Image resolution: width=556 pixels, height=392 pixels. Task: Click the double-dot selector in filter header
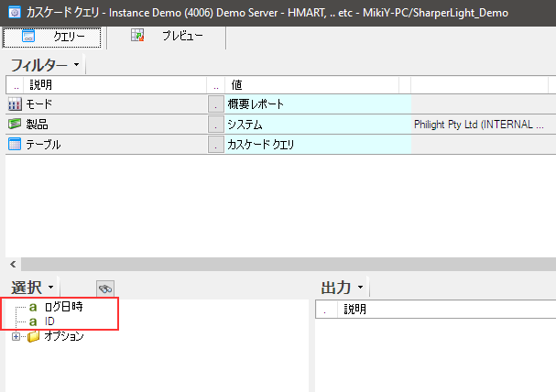click(x=16, y=85)
